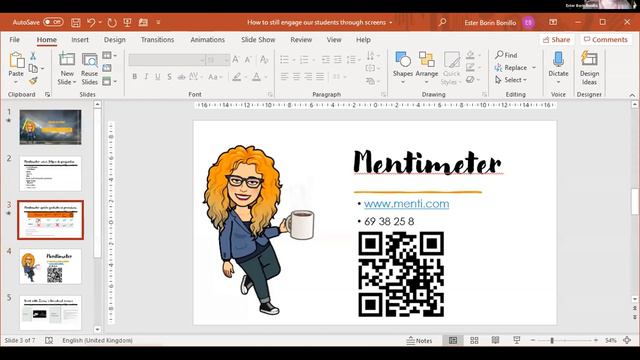The image size is (640, 360).
Task: Open the font name combo box
Action: (167, 60)
